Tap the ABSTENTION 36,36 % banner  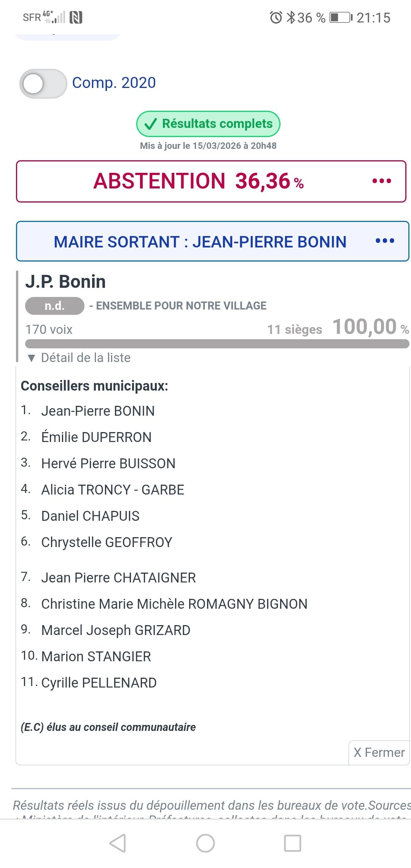[x=198, y=181]
